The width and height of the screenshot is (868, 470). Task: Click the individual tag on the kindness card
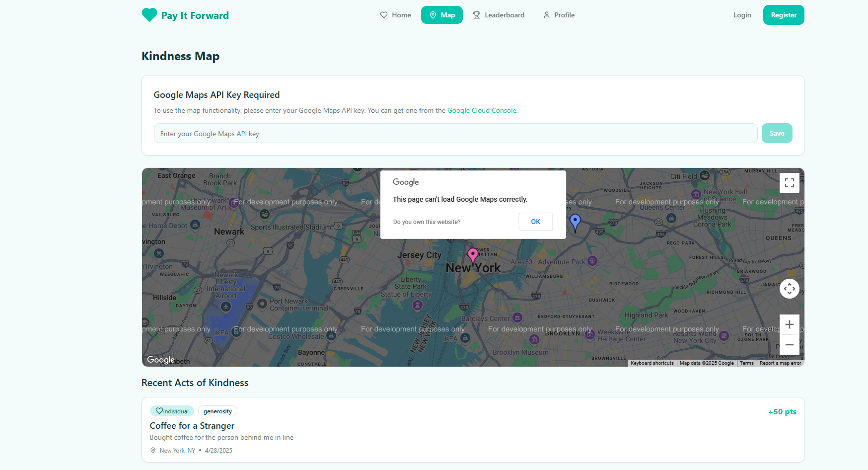coord(172,411)
